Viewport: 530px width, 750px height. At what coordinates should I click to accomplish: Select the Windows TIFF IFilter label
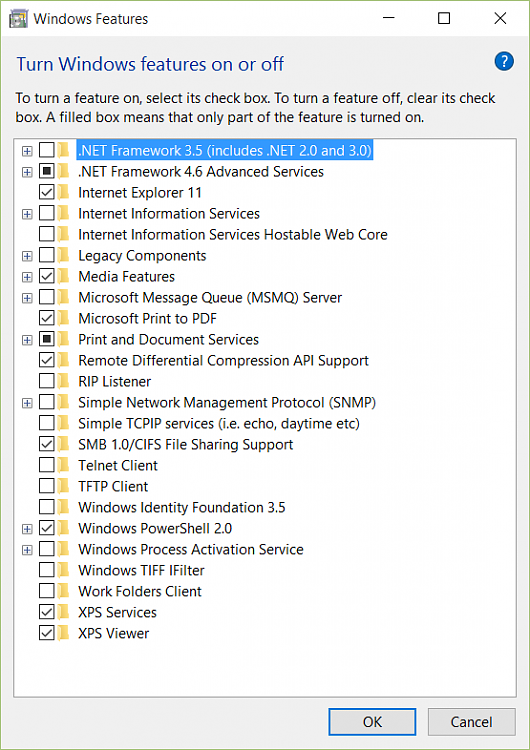click(141, 570)
